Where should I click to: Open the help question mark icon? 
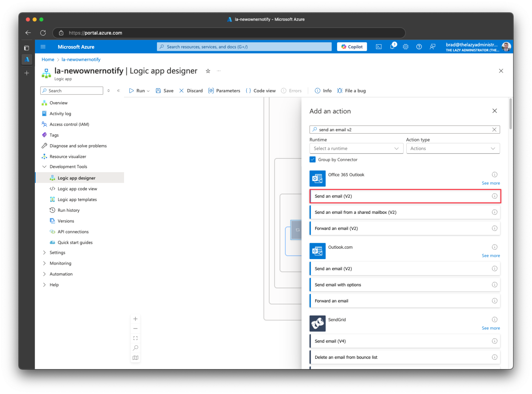coord(419,47)
